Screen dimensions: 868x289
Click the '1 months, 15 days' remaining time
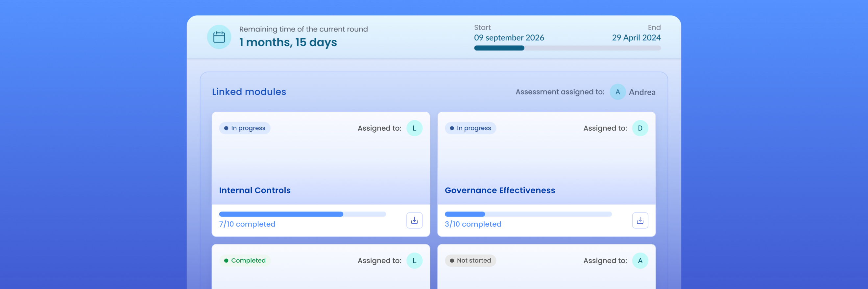coord(288,42)
